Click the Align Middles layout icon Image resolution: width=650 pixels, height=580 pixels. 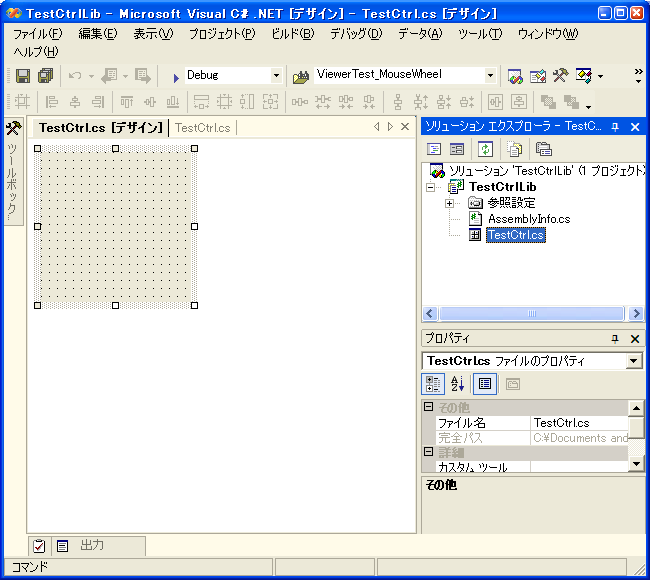point(150,102)
